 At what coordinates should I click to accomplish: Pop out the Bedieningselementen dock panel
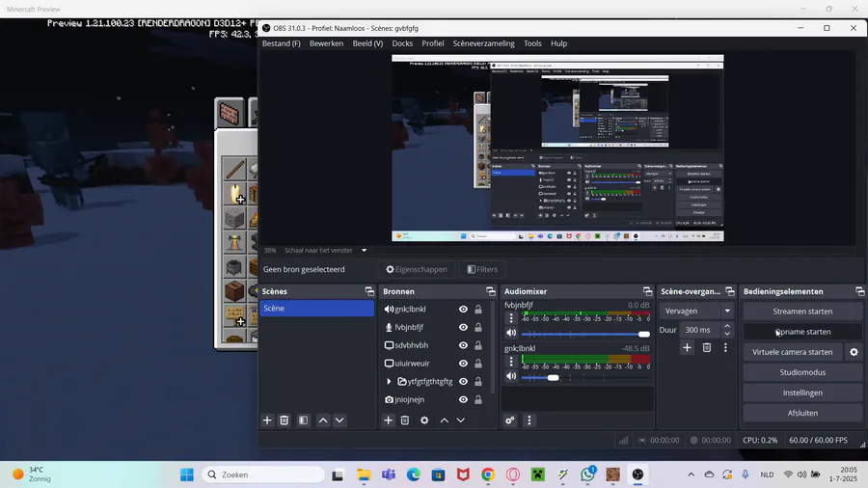point(859,291)
